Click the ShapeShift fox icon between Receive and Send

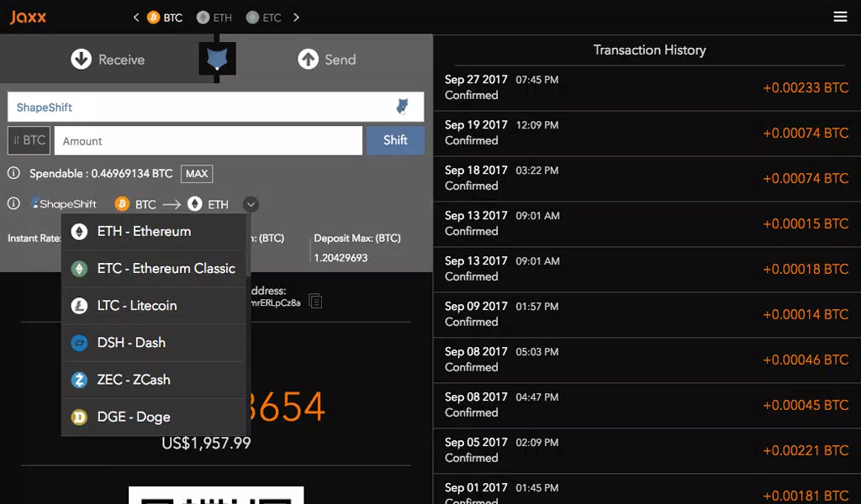coord(218,58)
